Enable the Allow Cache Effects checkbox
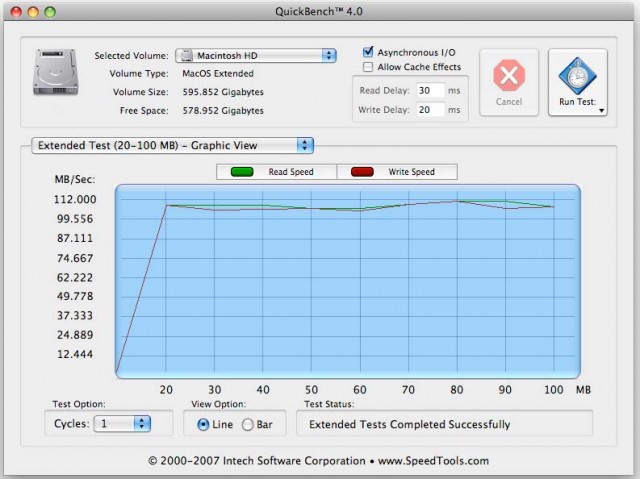The image size is (640, 479). point(368,67)
